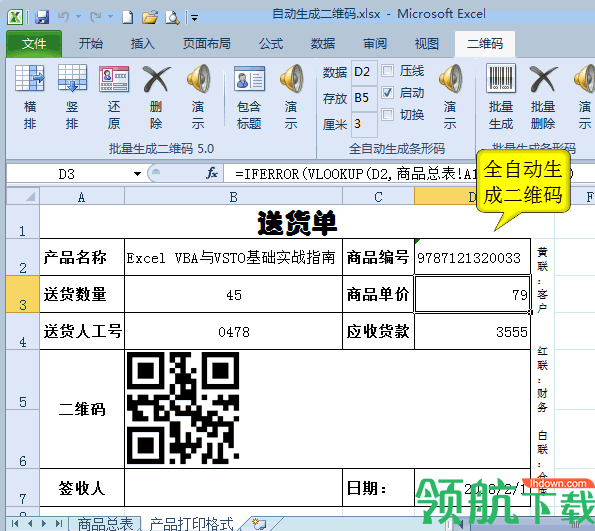Open the Undo history dropdown arrow
The width and height of the screenshot is (595, 531).
pos(79,17)
